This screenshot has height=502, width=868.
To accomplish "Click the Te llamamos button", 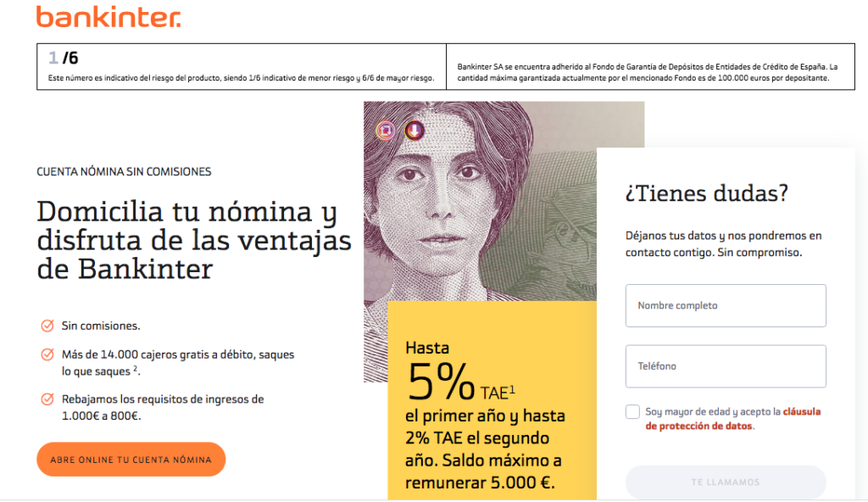I will [x=726, y=482].
